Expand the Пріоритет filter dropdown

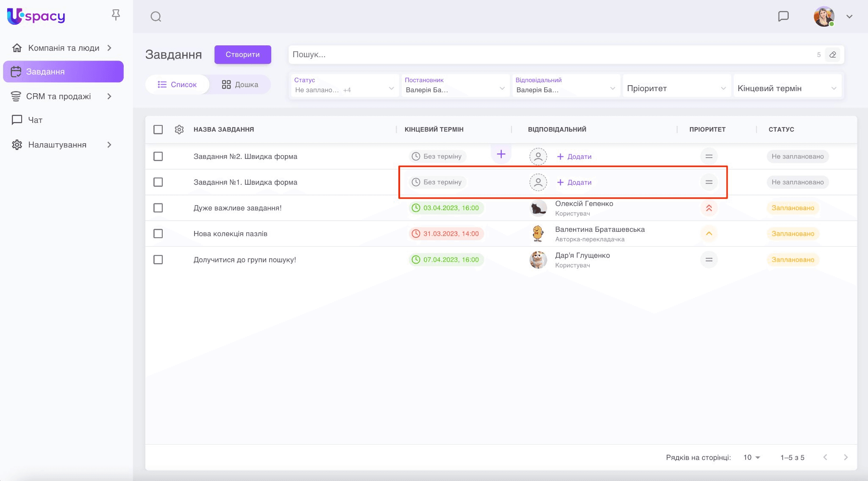676,88
